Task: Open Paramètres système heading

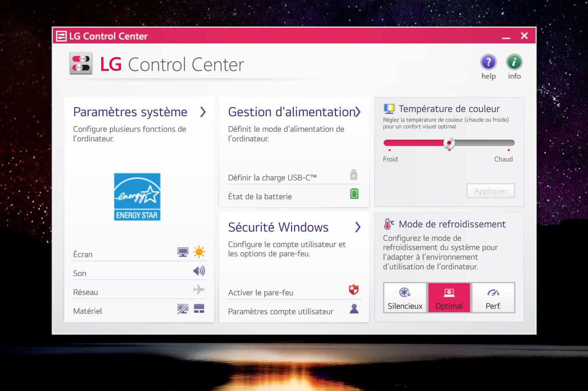Action: pos(130,112)
